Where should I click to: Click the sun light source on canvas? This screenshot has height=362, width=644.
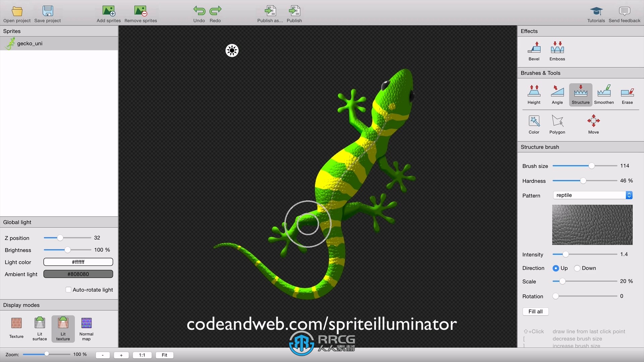tap(232, 51)
